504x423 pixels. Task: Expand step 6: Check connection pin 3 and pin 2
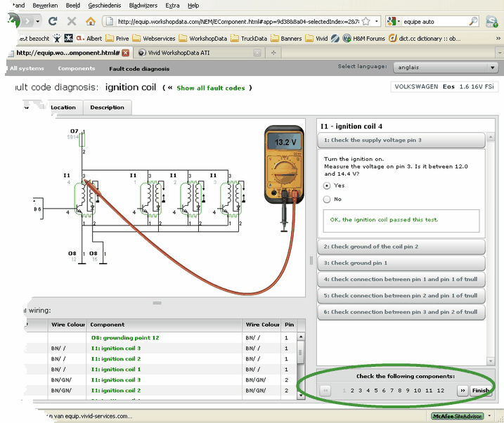click(x=401, y=312)
